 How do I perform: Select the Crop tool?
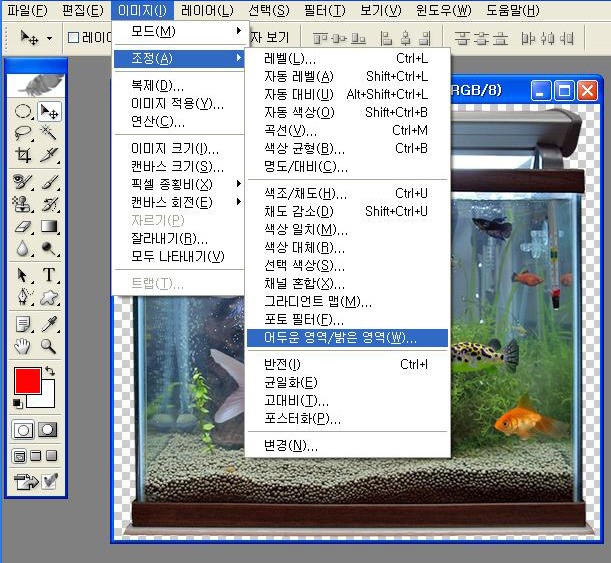pyautogui.click(x=23, y=155)
